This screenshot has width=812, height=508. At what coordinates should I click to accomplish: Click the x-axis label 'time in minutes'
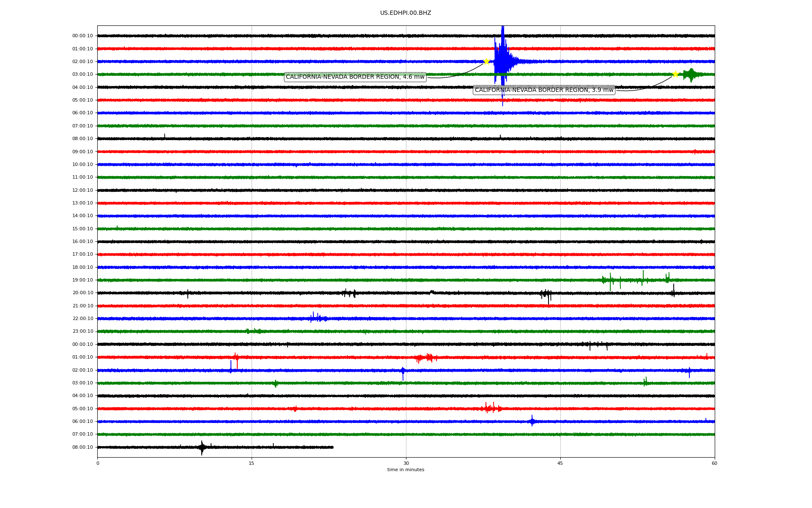406,470
